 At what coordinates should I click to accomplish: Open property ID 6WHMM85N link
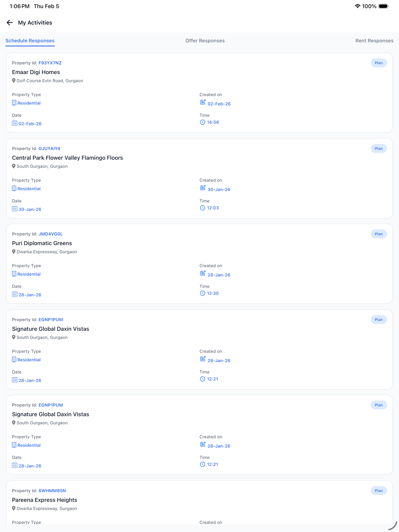[52, 491]
